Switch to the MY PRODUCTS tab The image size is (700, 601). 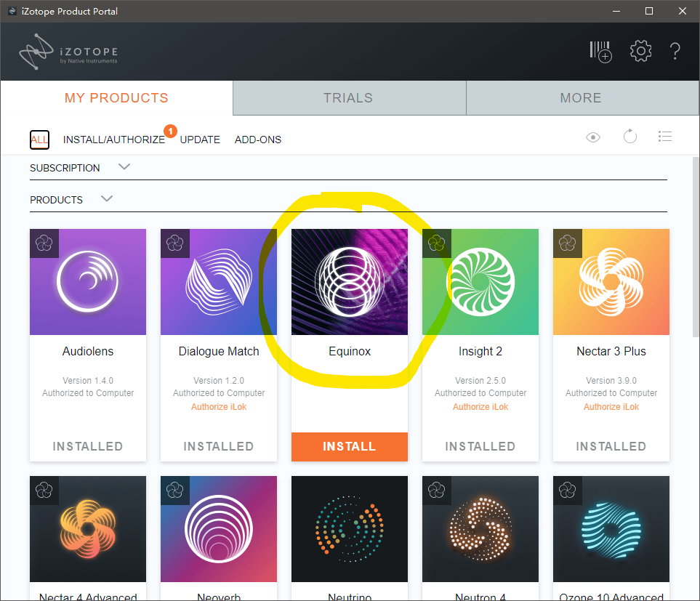coord(116,97)
